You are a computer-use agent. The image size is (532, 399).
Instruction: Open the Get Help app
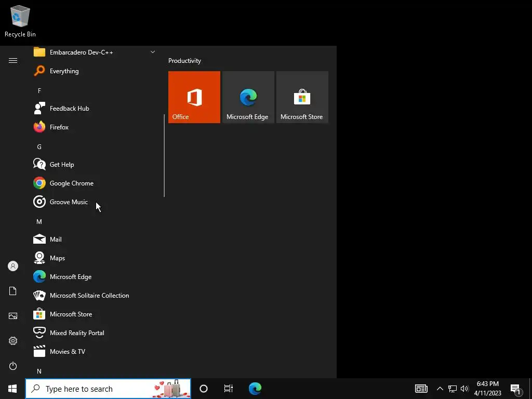tap(94, 165)
